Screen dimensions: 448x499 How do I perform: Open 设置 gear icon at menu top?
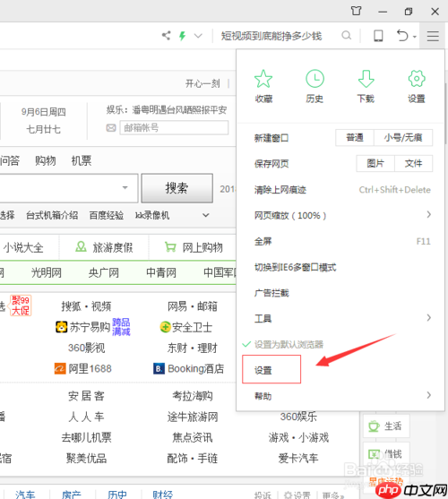click(417, 86)
